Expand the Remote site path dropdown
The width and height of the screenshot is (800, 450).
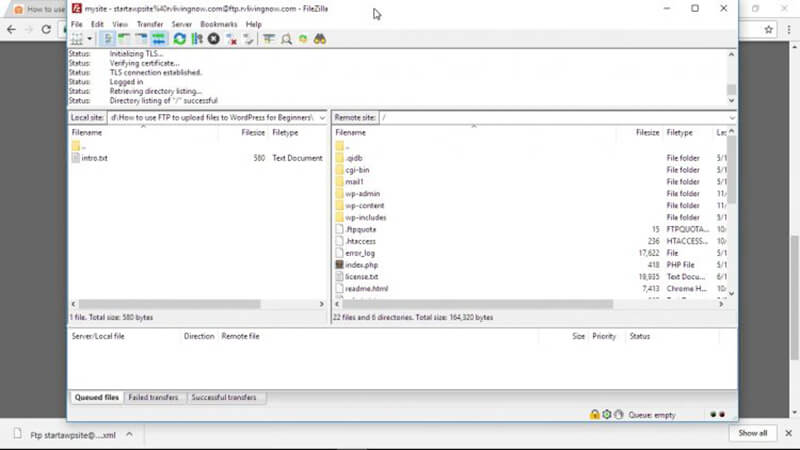731,117
